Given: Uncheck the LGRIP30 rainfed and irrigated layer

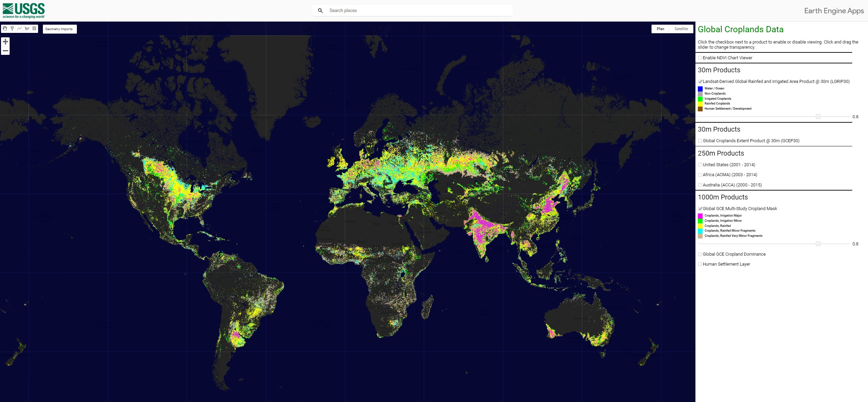Looking at the screenshot, I should pos(700,82).
